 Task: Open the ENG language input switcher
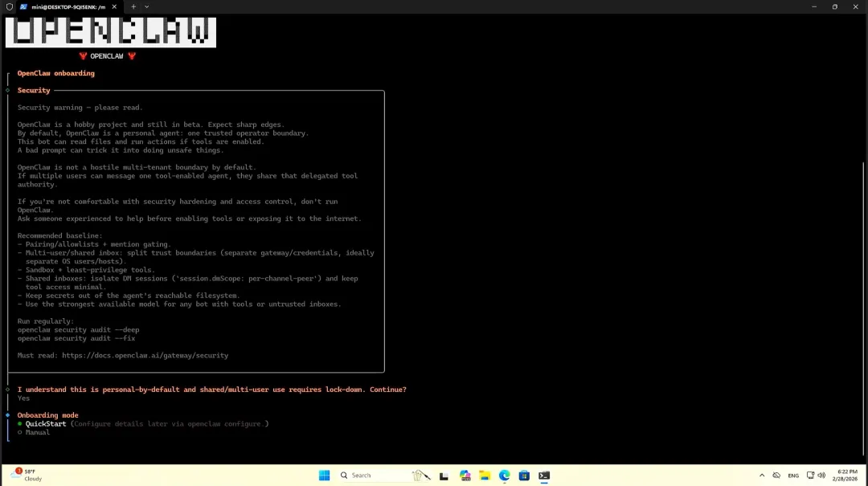(793, 476)
